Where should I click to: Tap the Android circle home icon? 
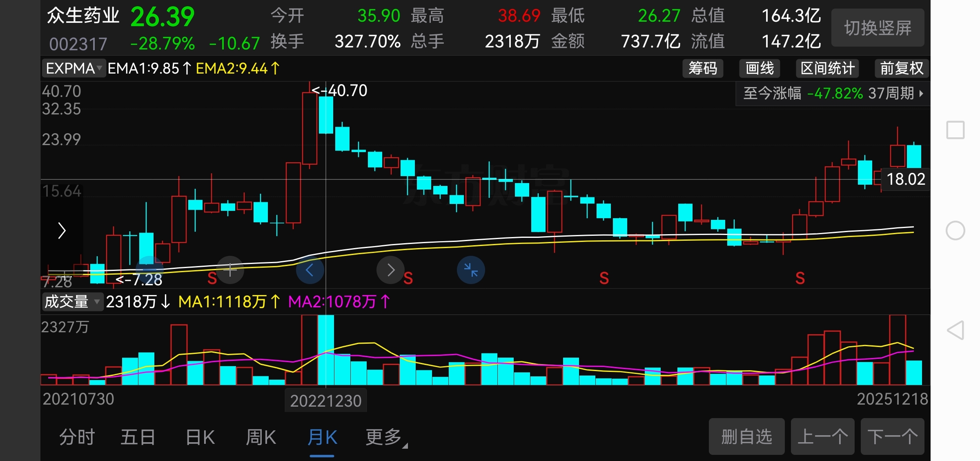pyautogui.click(x=955, y=230)
